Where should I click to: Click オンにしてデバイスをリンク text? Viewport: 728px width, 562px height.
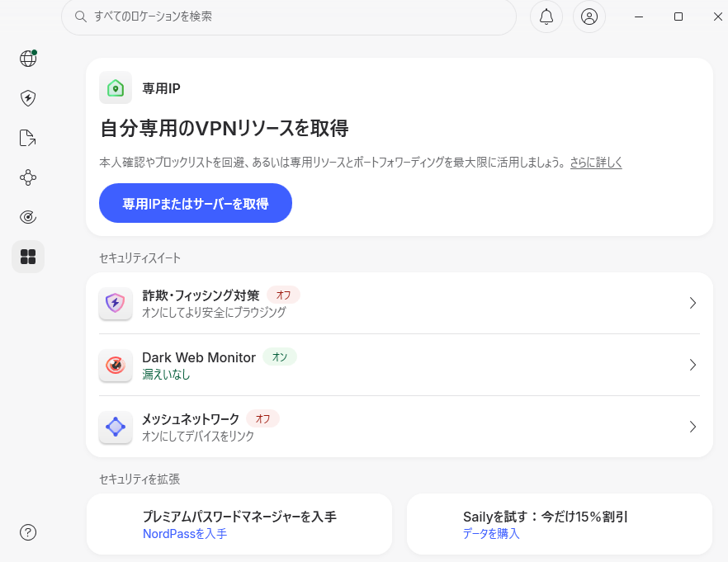click(x=198, y=437)
